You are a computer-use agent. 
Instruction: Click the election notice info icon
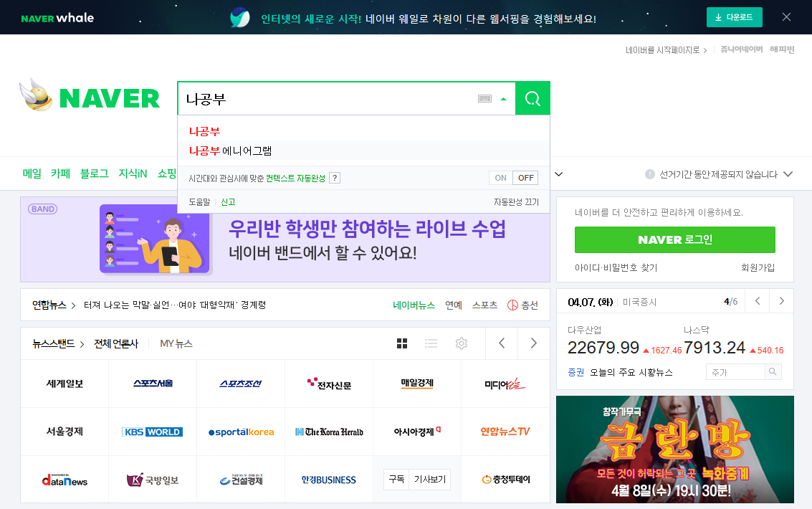click(650, 174)
